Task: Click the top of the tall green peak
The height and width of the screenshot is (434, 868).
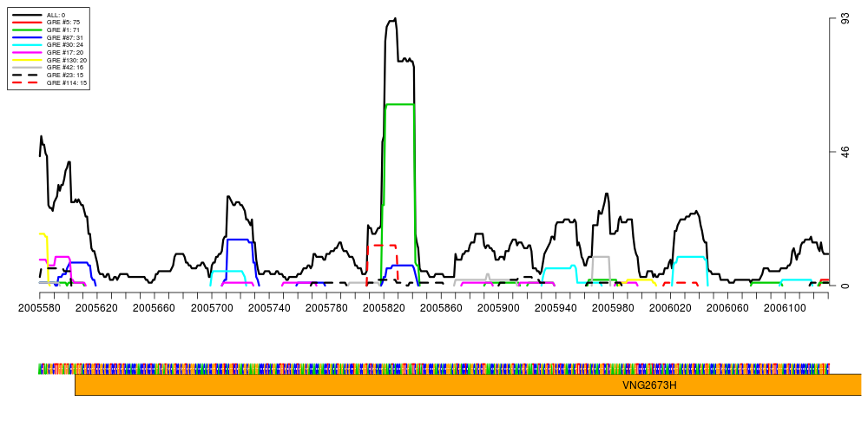Action: click(x=399, y=105)
